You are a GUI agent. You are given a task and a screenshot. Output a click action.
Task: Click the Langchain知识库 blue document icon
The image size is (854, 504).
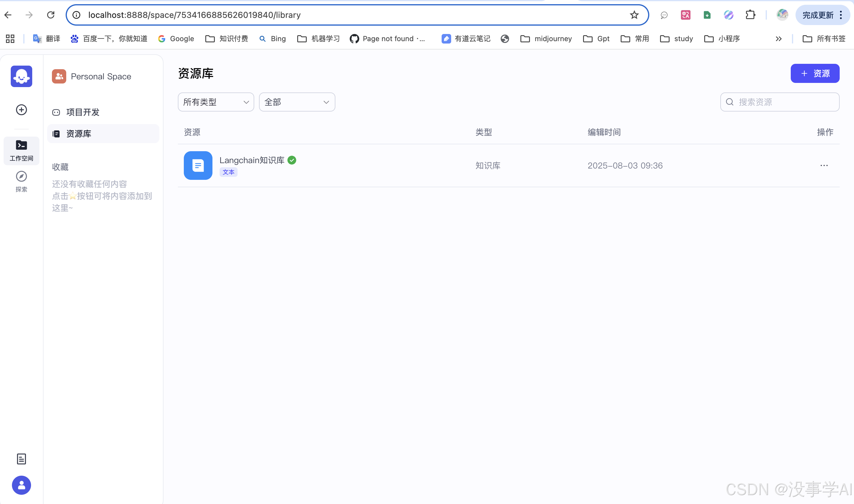[x=198, y=166]
